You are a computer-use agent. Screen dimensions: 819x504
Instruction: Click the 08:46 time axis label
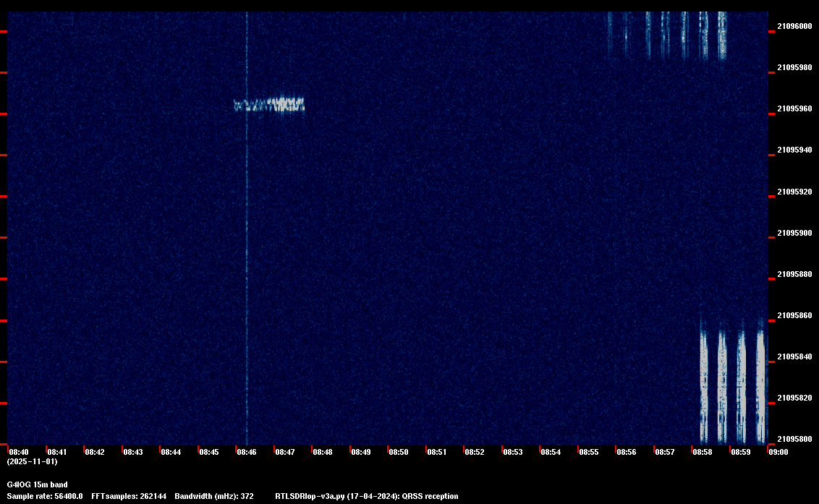point(247,452)
